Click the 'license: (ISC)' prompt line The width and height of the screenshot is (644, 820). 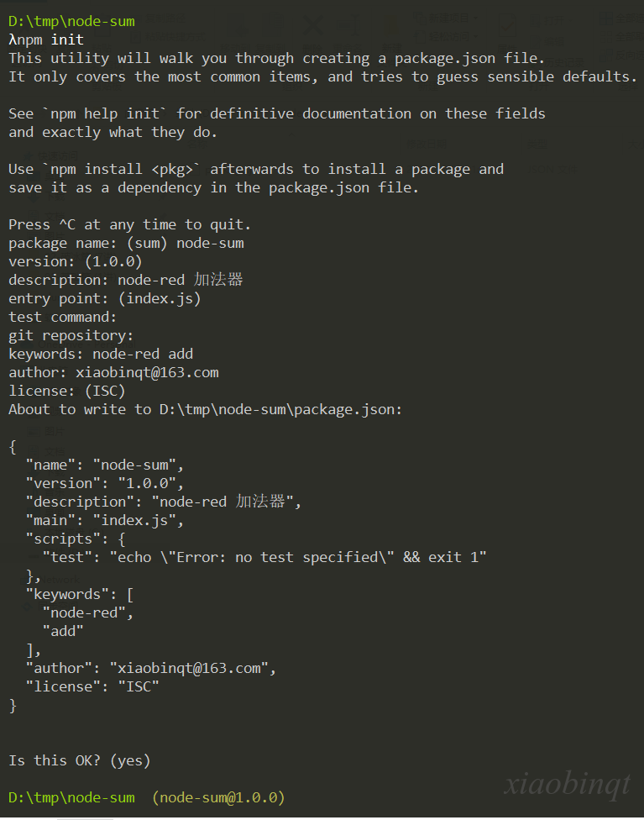point(67,391)
